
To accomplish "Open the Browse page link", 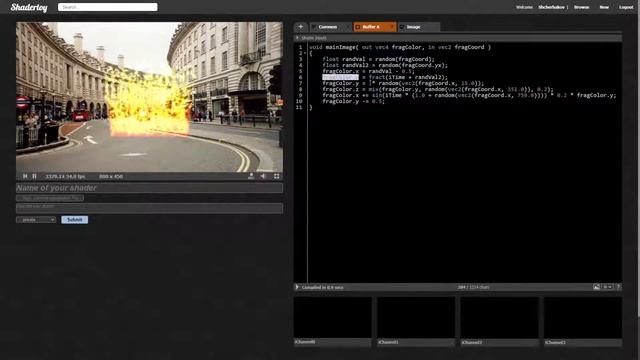I will 582,7.
